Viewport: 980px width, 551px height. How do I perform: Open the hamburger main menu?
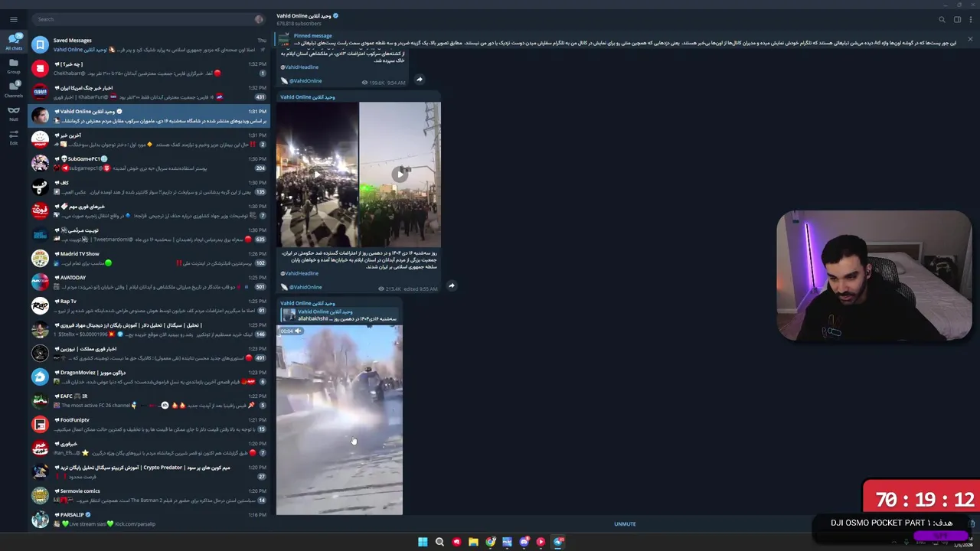pos(13,19)
